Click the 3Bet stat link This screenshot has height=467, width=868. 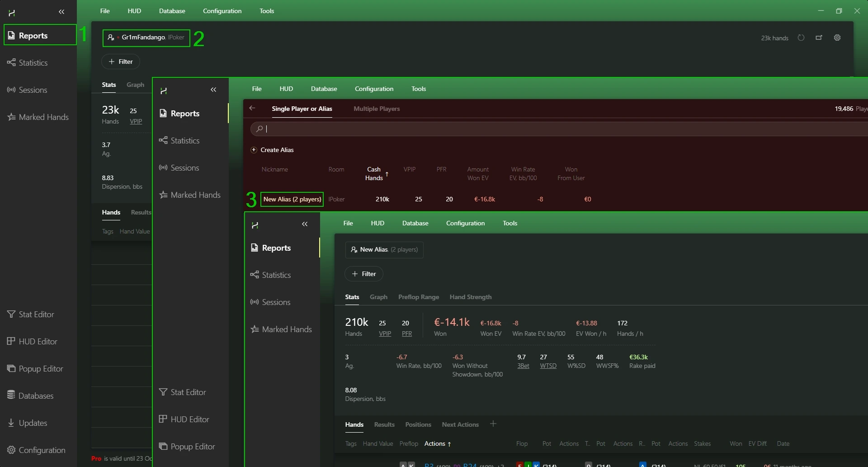pyautogui.click(x=523, y=366)
